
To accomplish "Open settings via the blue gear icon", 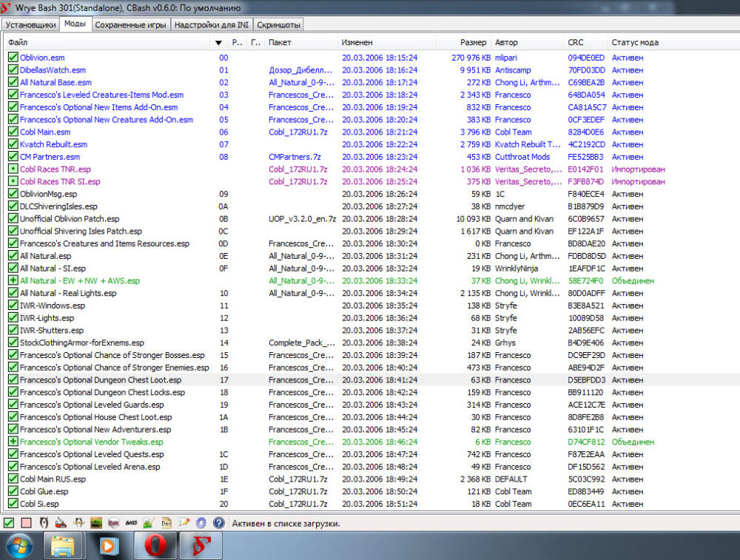I will pos(201,523).
